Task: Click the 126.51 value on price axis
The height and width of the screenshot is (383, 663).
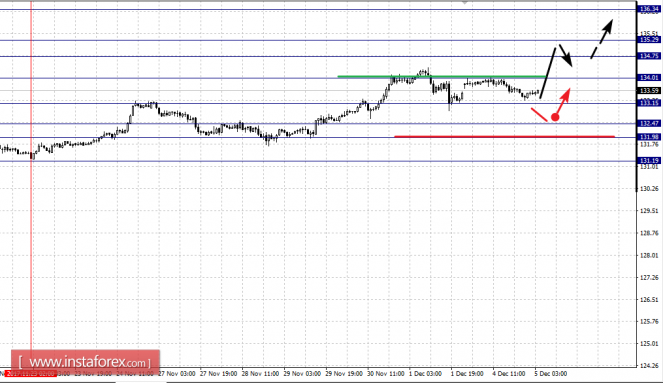Action: click(x=650, y=299)
